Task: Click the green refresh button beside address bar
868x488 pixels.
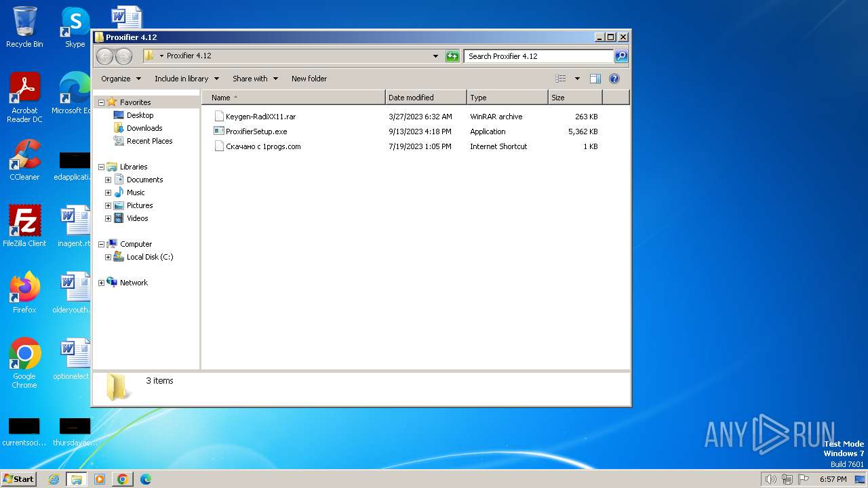Action: click(x=452, y=56)
